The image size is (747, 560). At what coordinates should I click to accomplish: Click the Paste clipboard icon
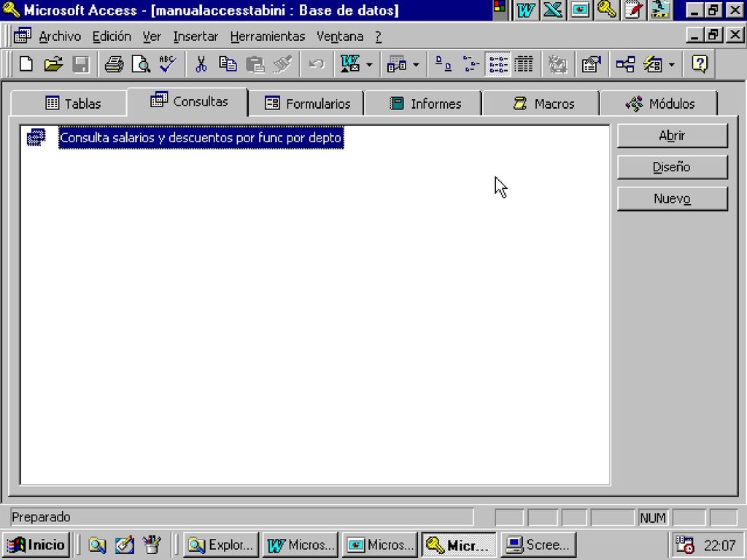click(x=255, y=64)
